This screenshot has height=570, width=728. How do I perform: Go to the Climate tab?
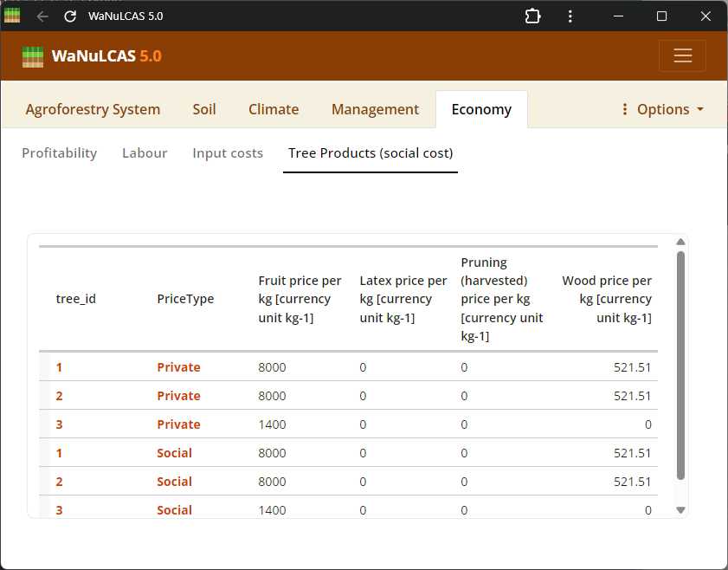tap(274, 109)
